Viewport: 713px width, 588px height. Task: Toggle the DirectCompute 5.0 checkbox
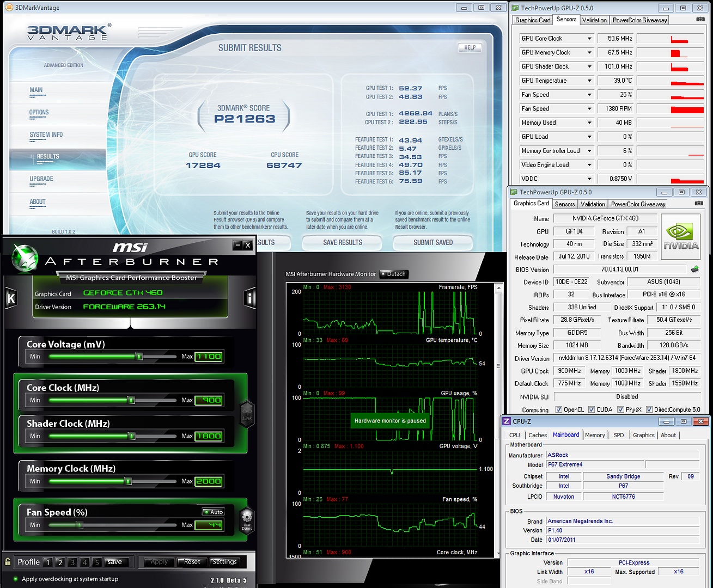[649, 409]
